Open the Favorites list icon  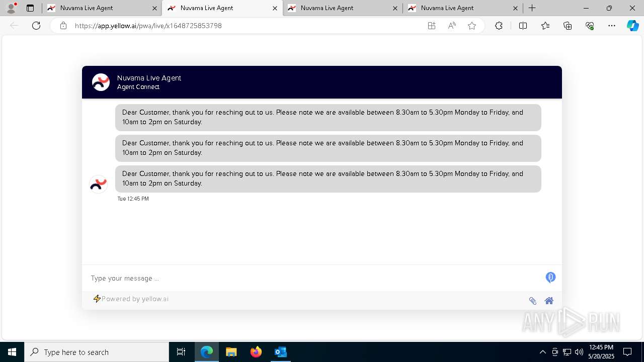pyautogui.click(x=545, y=26)
